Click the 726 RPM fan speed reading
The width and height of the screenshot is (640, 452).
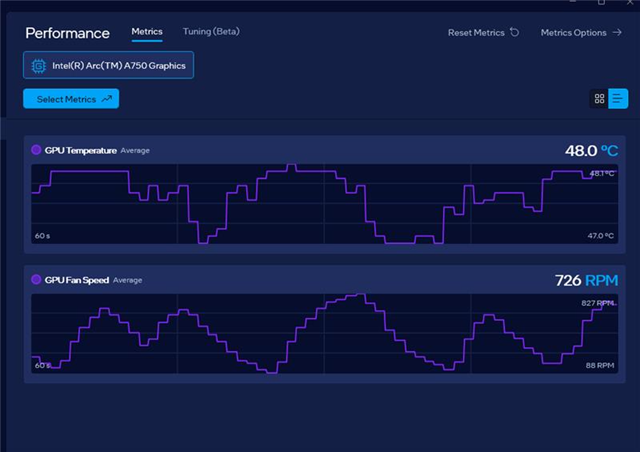[x=586, y=280]
